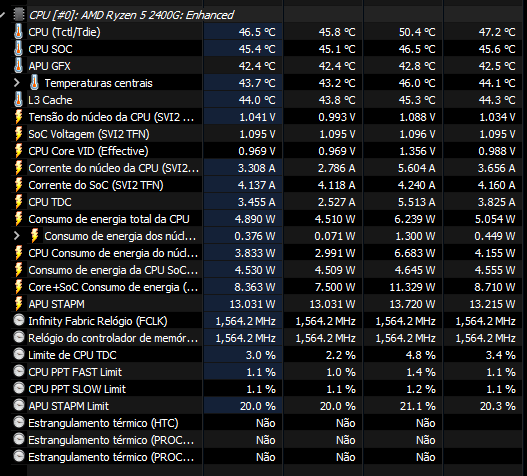Select the CPU [#0]: AMD Ryzen 5 2400G header
This screenshot has height=476, width=527.
131,15
